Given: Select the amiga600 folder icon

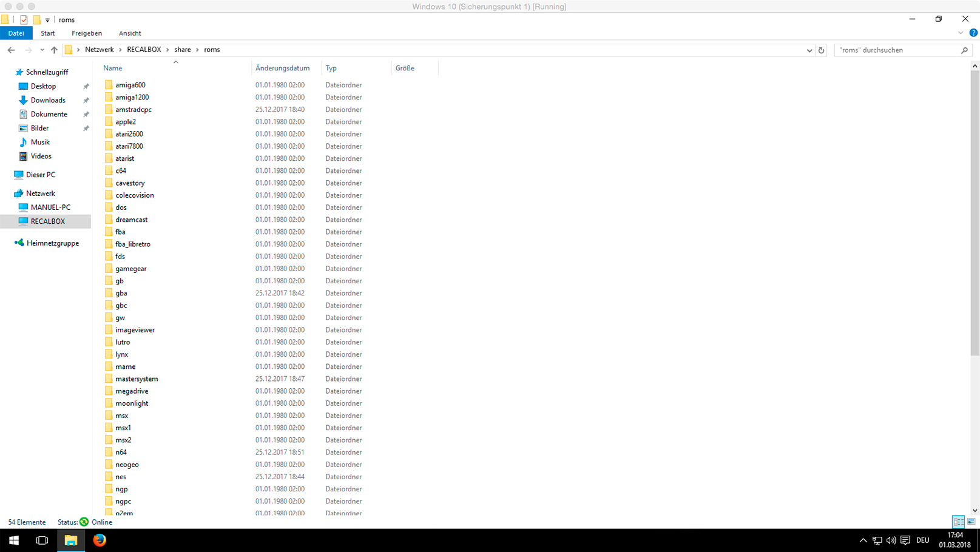Looking at the screenshot, I should (109, 85).
